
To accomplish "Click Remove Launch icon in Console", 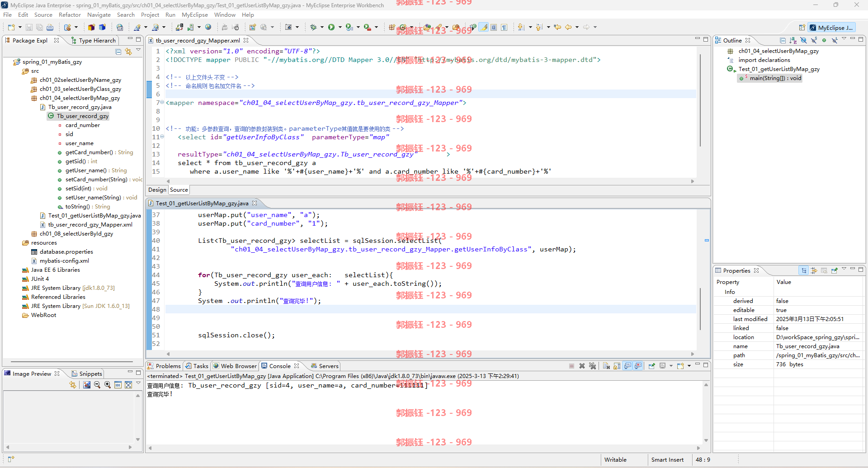I will click(582, 366).
